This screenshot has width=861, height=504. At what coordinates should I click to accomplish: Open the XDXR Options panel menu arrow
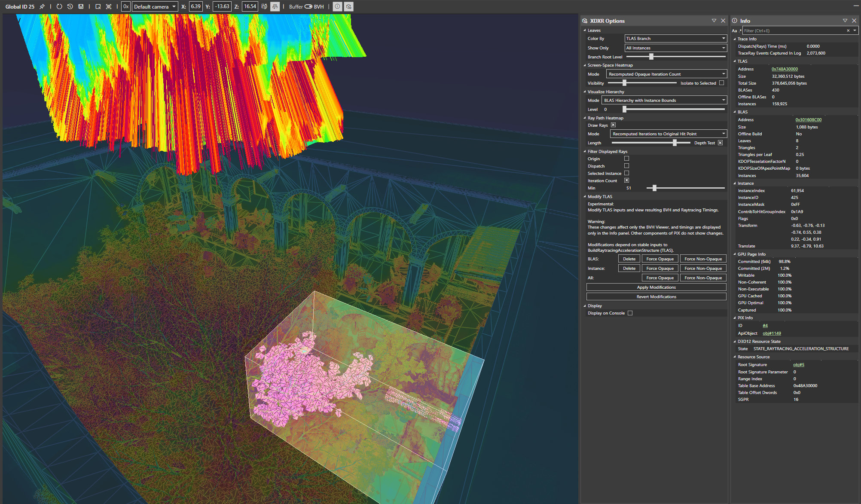(714, 21)
